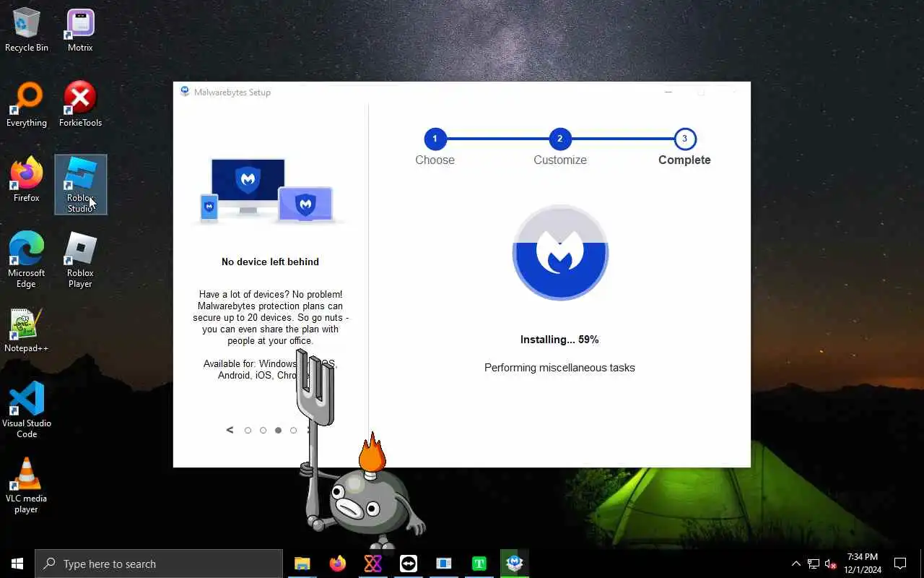Select the fourth carousel dot

pos(293,430)
